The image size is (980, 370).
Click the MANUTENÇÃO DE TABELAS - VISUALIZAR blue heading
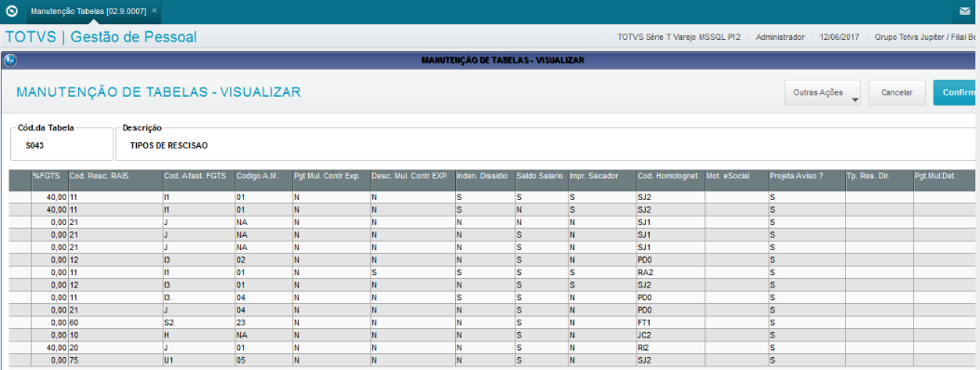click(x=159, y=92)
